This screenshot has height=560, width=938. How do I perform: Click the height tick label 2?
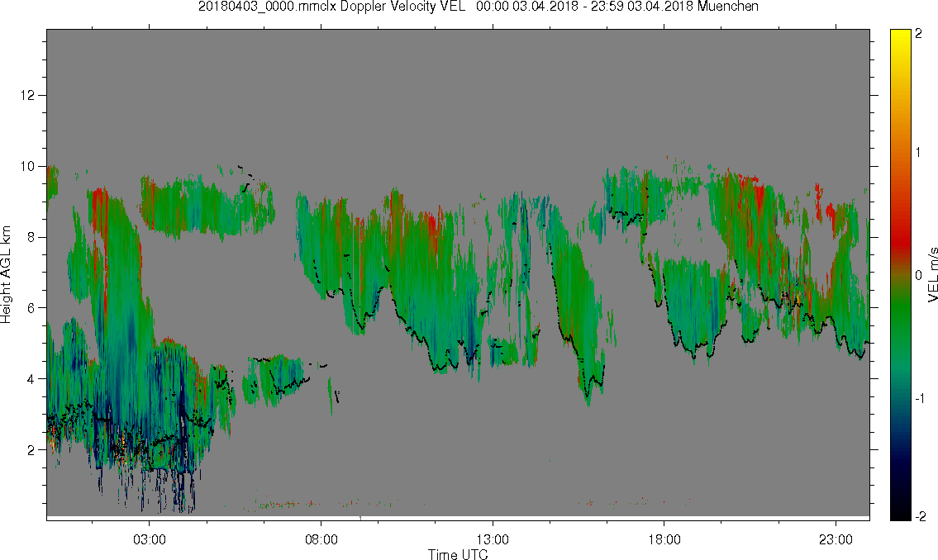pyautogui.click(x=31, y=450)
